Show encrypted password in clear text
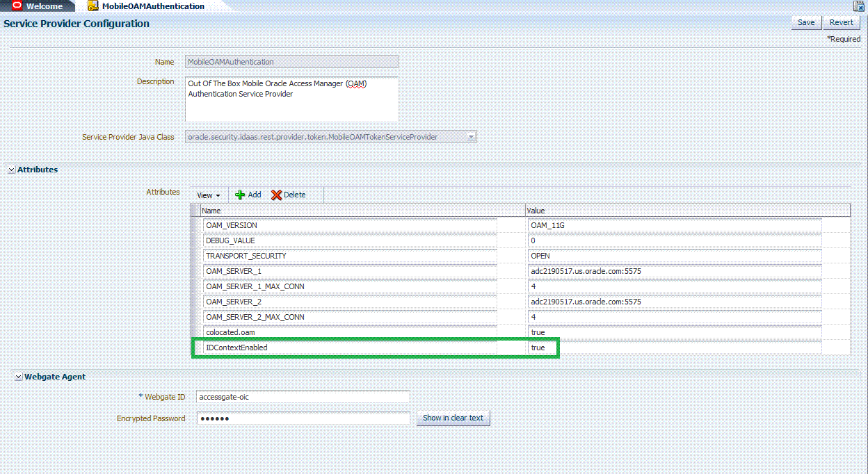The image size is (868, 474). coord(453,418)
